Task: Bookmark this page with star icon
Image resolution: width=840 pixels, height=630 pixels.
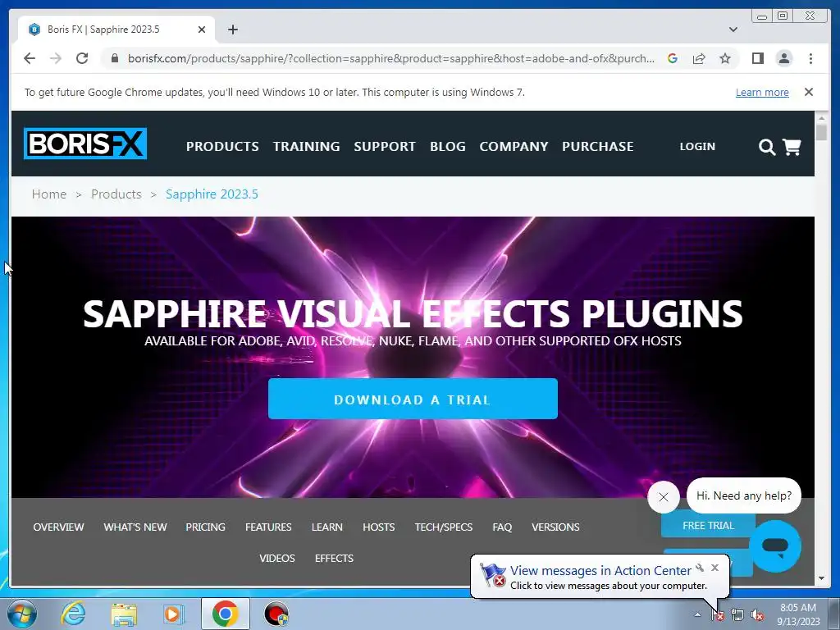Action: pos(725,58)
